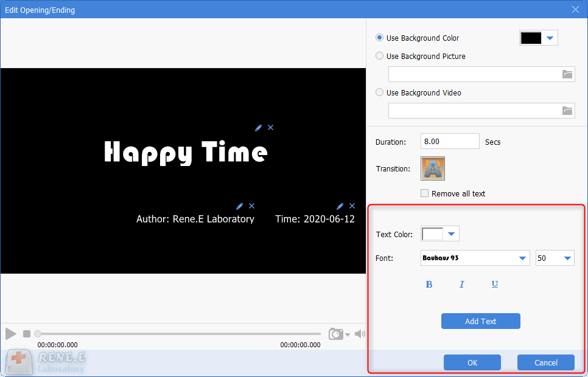Start preview playback with the play button
Image resolution: width=588 pixels, height=377 pixels.
11,334
